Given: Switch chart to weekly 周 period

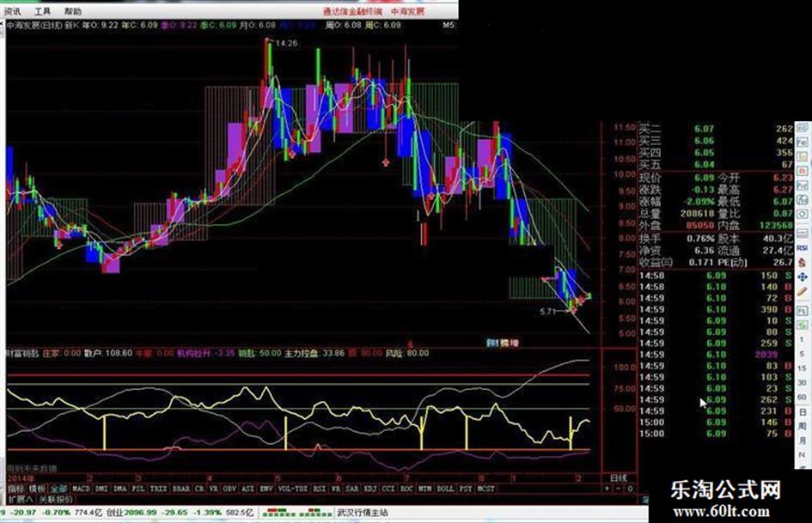Looking at the screenshot, I should (803, 427).
